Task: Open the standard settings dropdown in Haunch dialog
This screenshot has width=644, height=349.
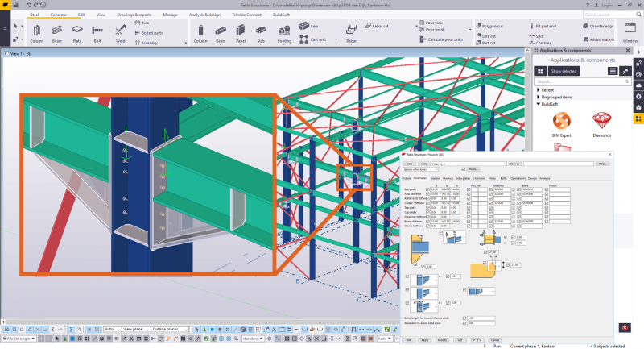Action: (469, 164)
